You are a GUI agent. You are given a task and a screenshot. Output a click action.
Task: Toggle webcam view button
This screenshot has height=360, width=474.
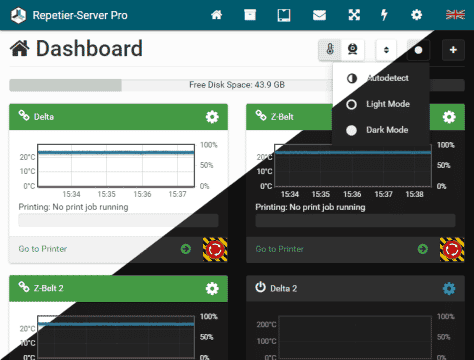click(353, 50)
